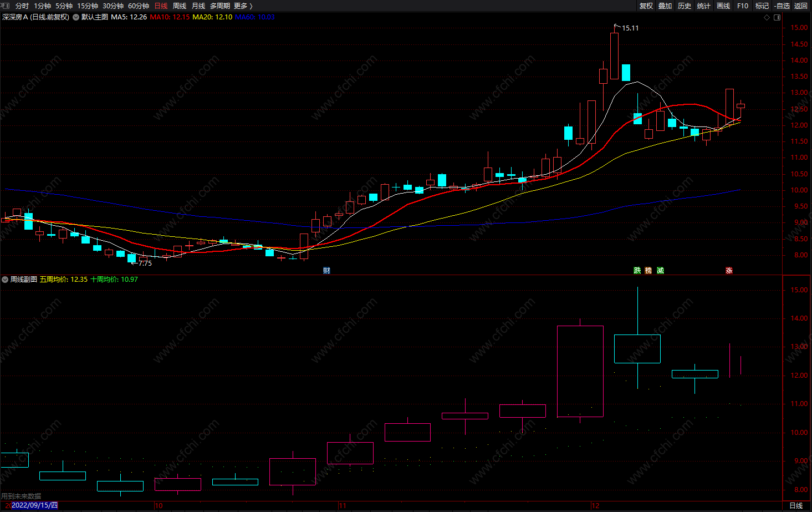
Task: Click the 跌 event marker icon
Action: 637,271
